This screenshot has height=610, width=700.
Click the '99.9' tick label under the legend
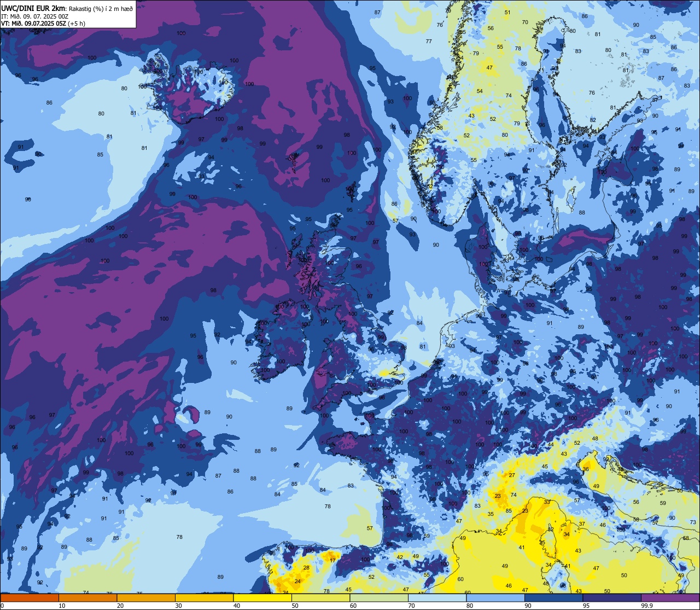click(x=647, y=606)
